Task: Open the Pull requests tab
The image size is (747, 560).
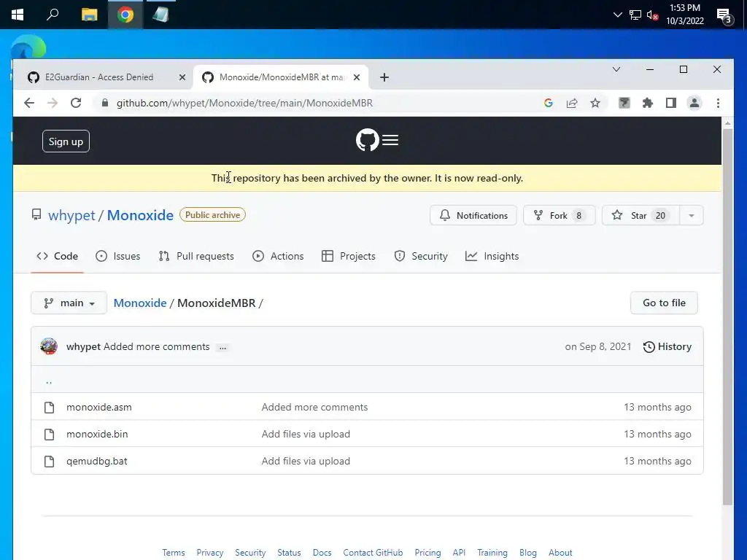Action: [x=196, y=256]
